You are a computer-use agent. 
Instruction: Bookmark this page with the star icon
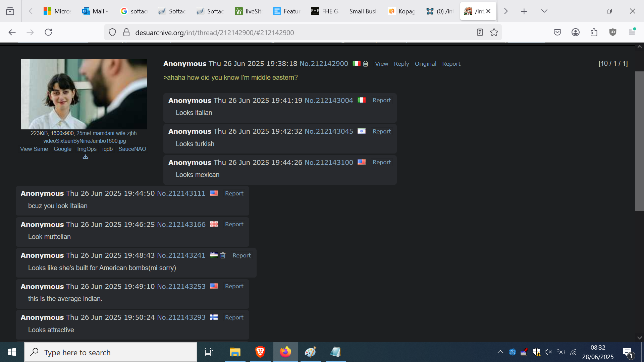click(x=494, y=32)
